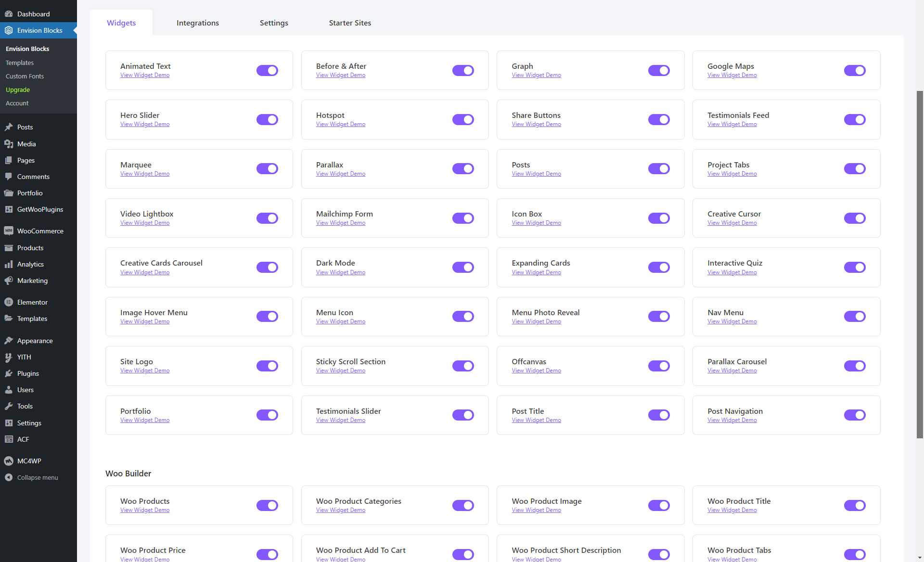Click the Appearance icon in sidebar
Viewport: 924px width, 562px height.
coord(9,340)
